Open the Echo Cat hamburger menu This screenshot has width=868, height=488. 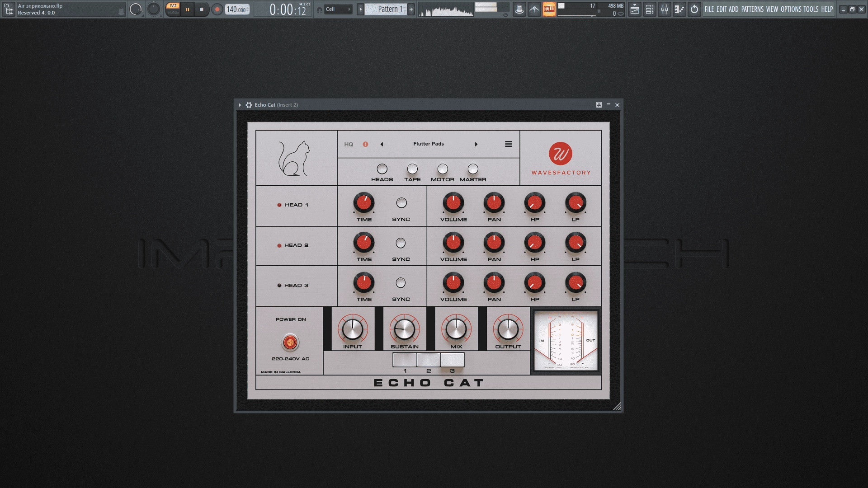click(509, 144)
